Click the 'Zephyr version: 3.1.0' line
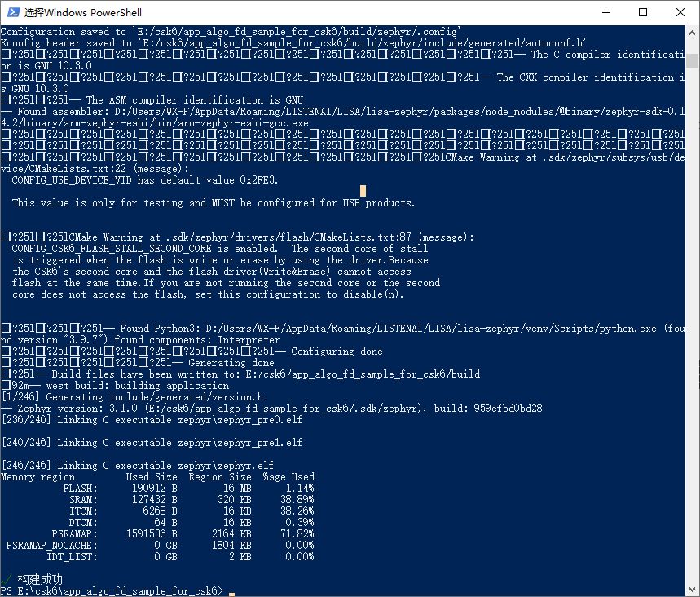Image resolution: width=700 pixels, height=597 pixels. (x=271, y=409)
